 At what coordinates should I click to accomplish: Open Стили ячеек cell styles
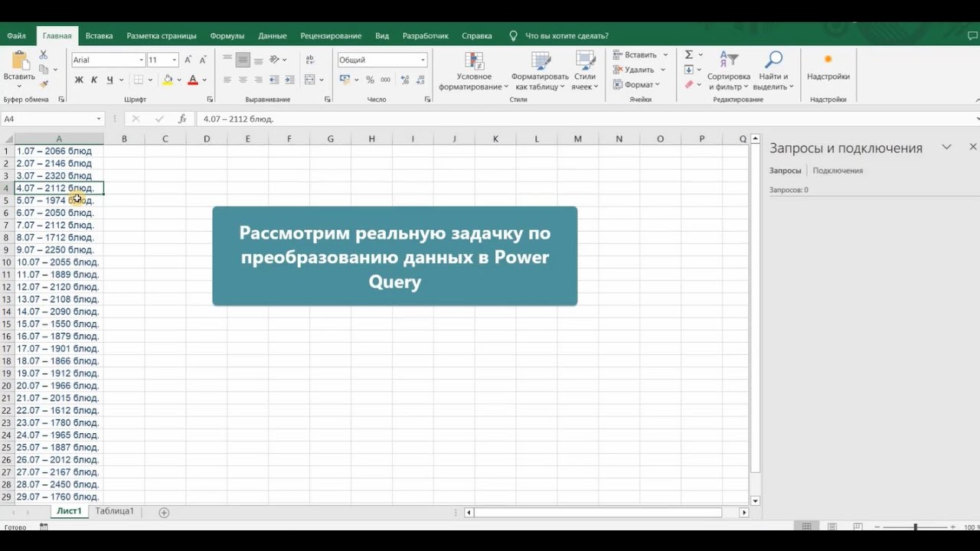point(585,71)
